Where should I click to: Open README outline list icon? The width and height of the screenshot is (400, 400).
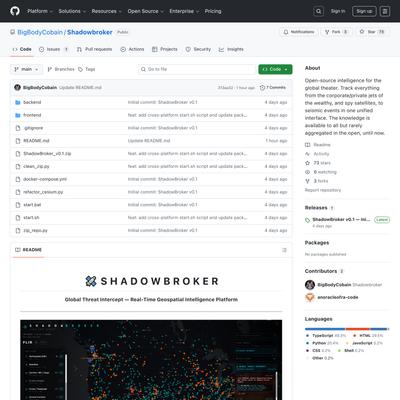[x=284, y=250]
